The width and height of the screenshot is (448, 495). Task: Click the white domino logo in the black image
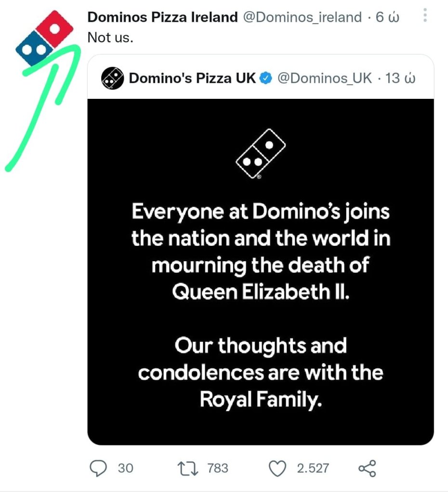click(x=261, y=154)
